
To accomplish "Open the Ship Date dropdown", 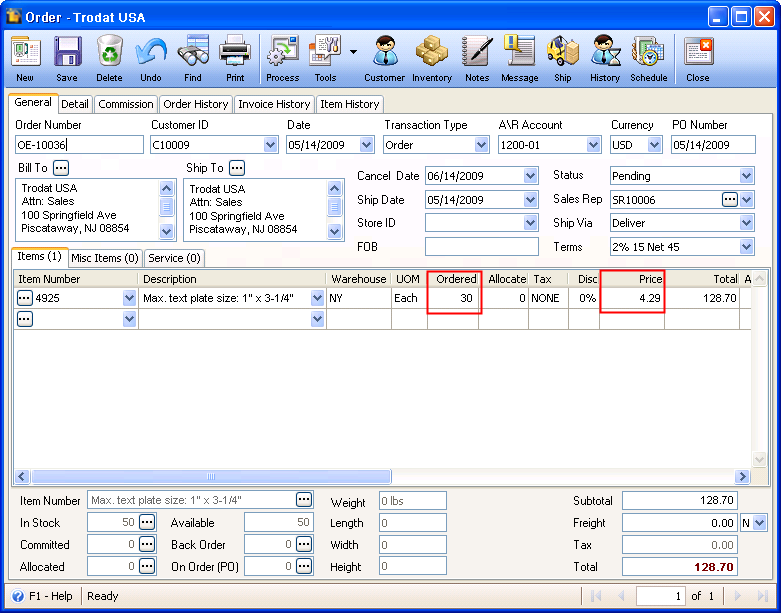I will click(530, 200).
